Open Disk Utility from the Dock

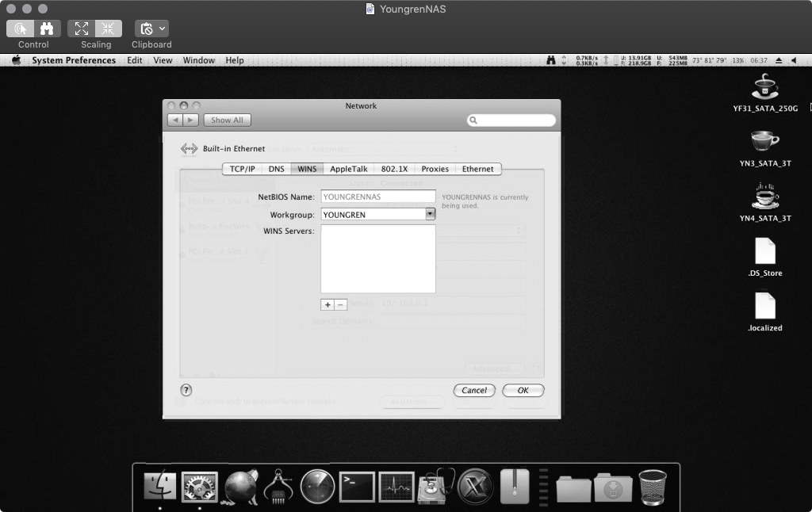(436, 487)
